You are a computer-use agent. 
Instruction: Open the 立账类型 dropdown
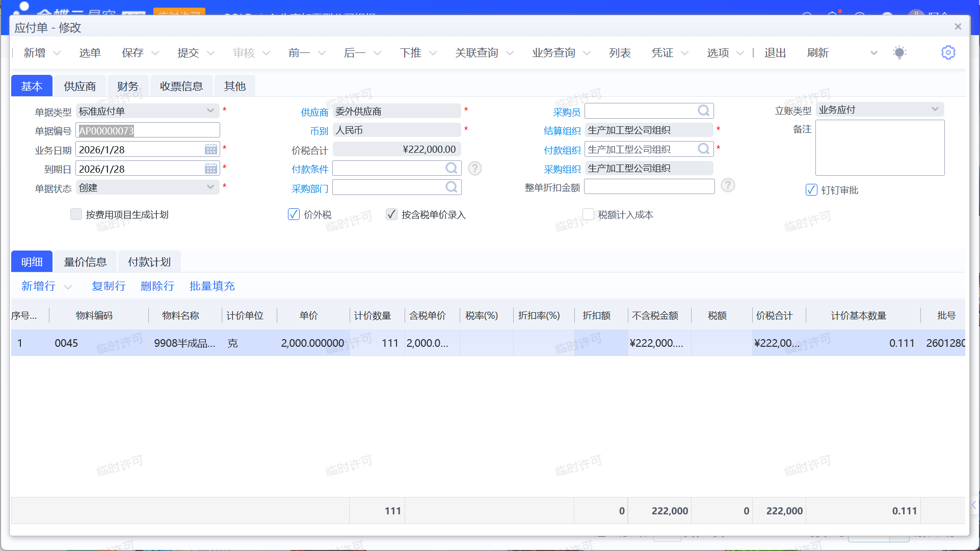(935, 109)
